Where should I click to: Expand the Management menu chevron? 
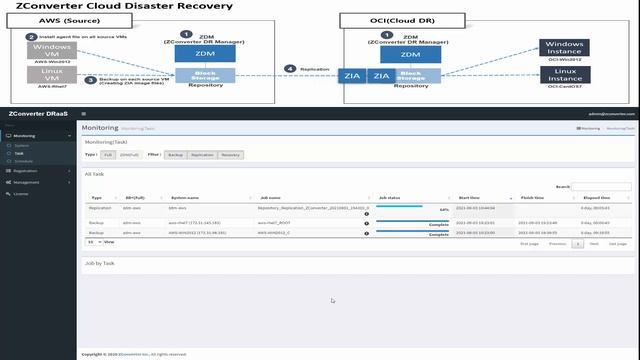click(x=69, y=182)
